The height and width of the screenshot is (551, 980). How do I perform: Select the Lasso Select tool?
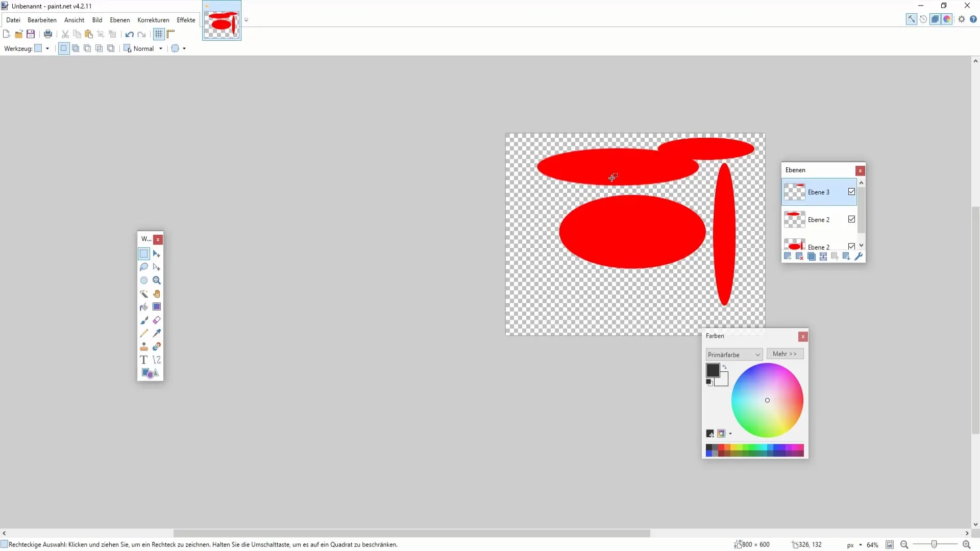click(x=144, y=267)
